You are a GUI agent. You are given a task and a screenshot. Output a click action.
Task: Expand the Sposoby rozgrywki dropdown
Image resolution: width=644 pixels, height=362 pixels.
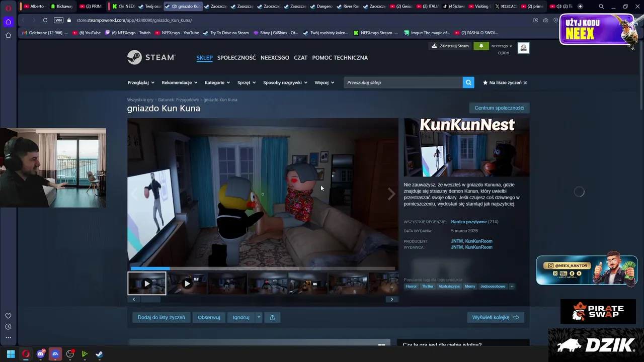(x=285, y=82)
